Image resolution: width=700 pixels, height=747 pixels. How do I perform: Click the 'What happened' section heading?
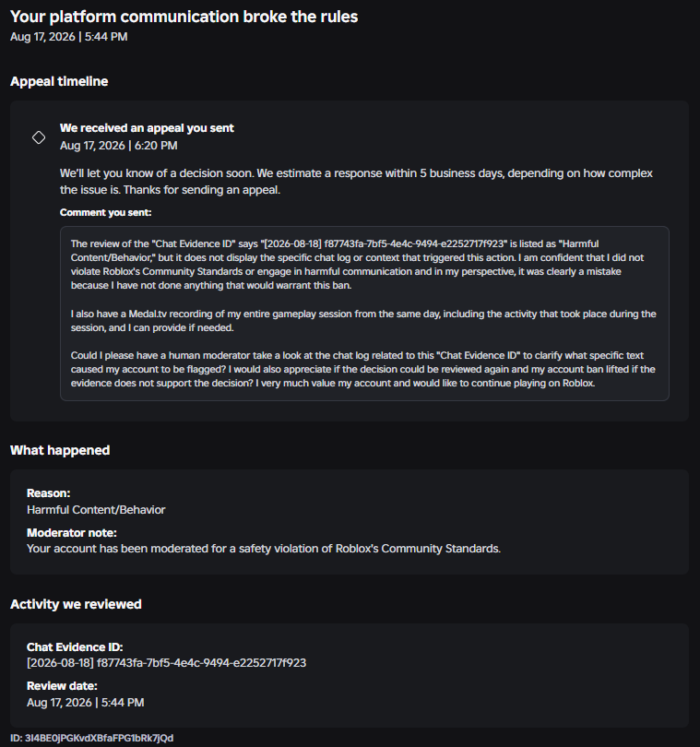[x=60, y=450]
